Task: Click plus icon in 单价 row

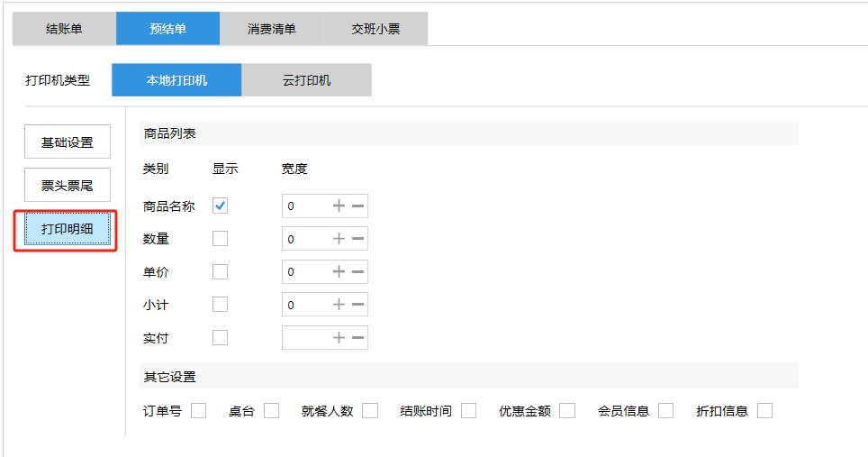Action: pyautogui.click(x=339, y=271)
